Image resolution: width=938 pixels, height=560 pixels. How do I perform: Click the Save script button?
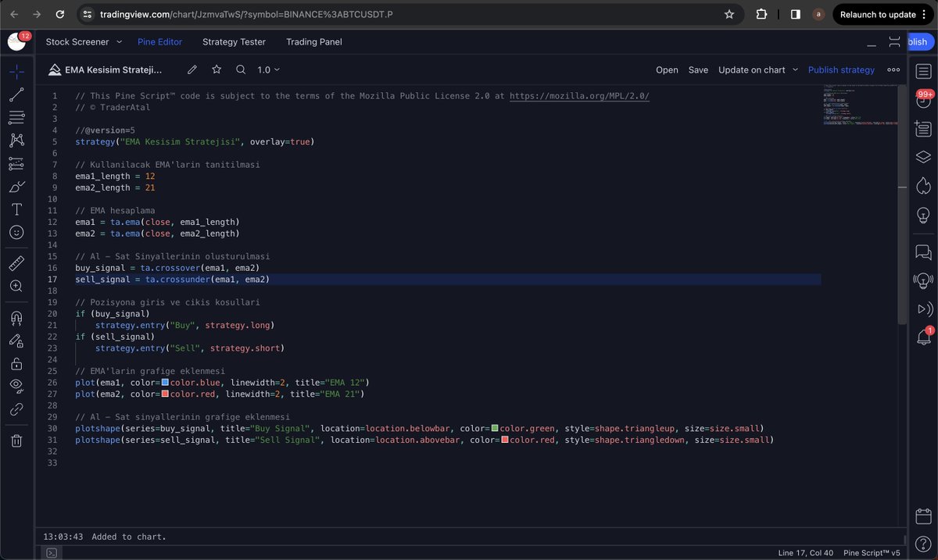(x=698, y=70)
